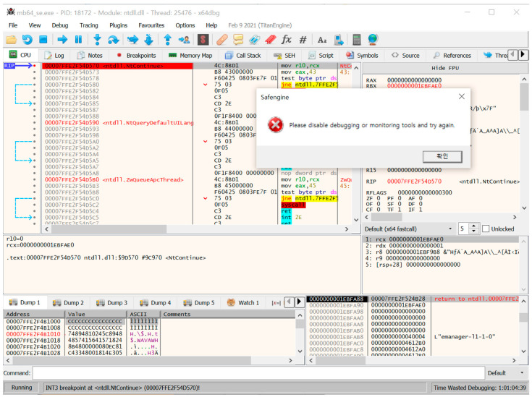Open bookmarks with the red bookmark icon
The width and height of the screenshot is (532, 397).
(x=271, y=40)
